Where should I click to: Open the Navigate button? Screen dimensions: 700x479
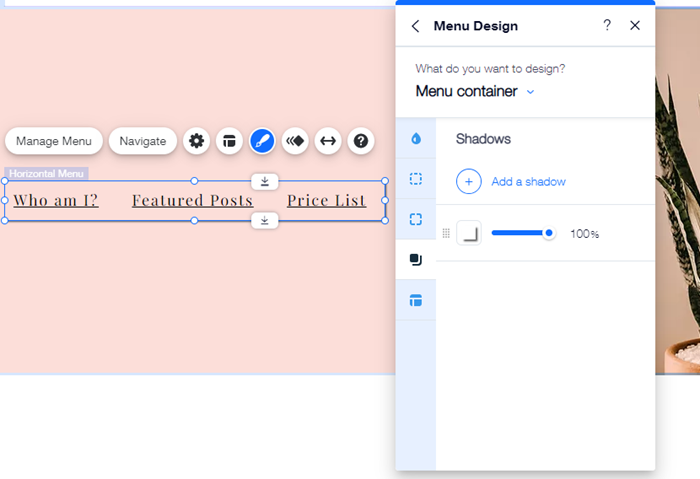(142, 141)
